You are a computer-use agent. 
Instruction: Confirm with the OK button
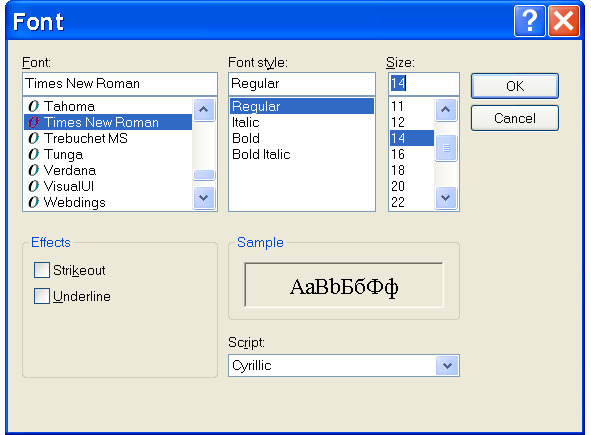[515, 86]
